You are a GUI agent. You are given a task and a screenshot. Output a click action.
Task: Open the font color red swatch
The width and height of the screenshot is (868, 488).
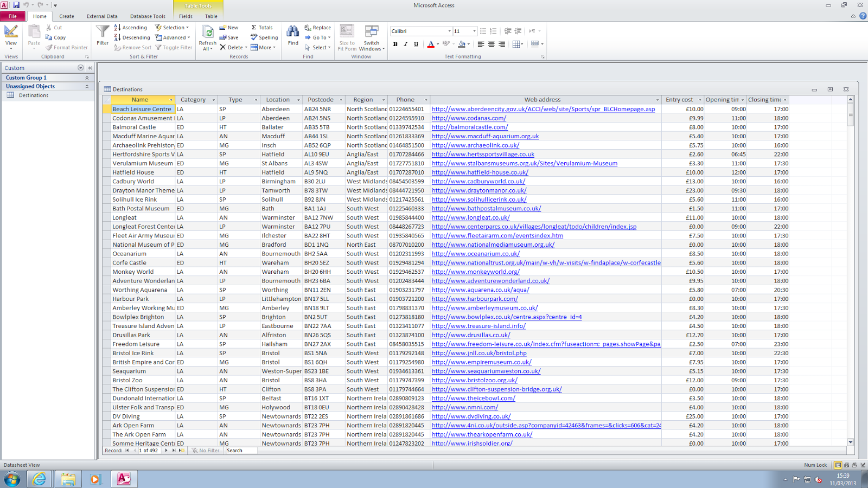[x=431, y=44]
